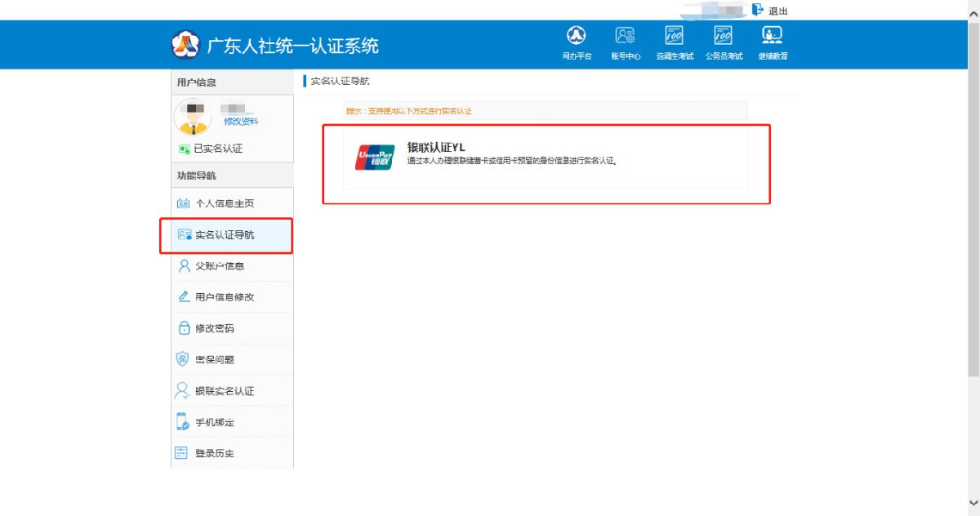Select the 继续教育 education icon
The image size is (980, 516).
click(772, 36)
